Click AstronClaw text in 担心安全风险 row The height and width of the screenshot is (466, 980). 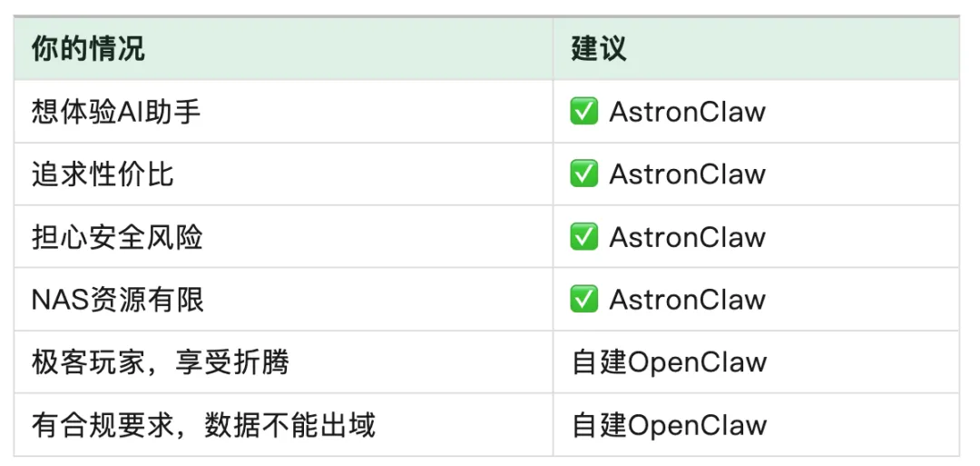tap(688, 237)
